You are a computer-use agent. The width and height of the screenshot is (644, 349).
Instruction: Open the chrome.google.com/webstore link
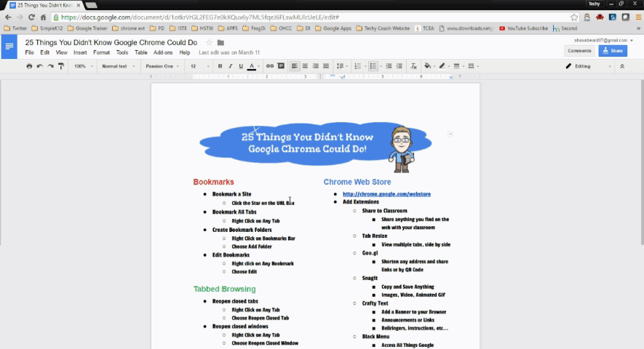click(x=386, y=194)
